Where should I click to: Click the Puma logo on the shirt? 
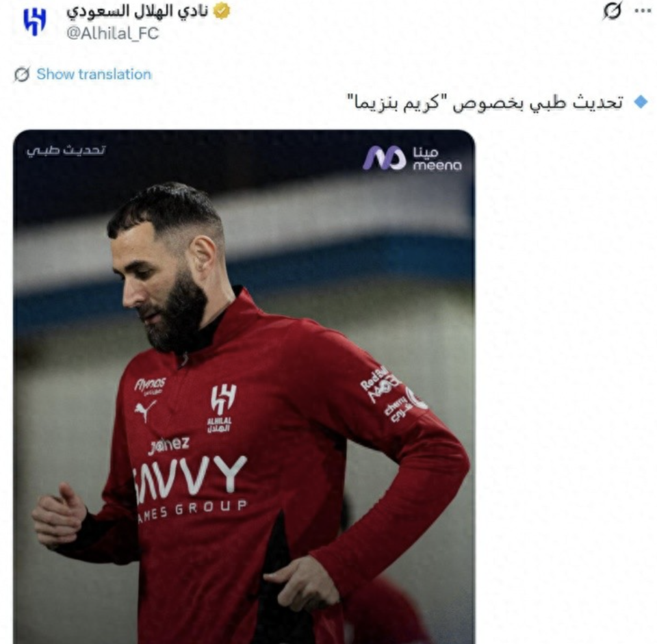[145, 411]
